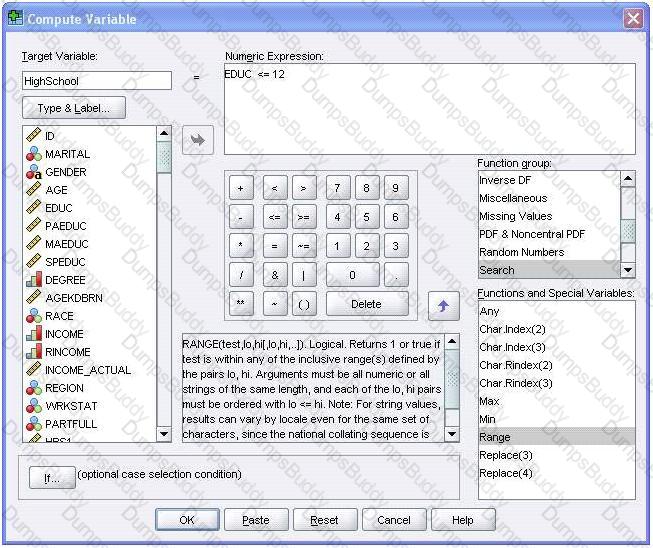
Task: Close the Compute Variable dialog
Action: click(633, 19)
